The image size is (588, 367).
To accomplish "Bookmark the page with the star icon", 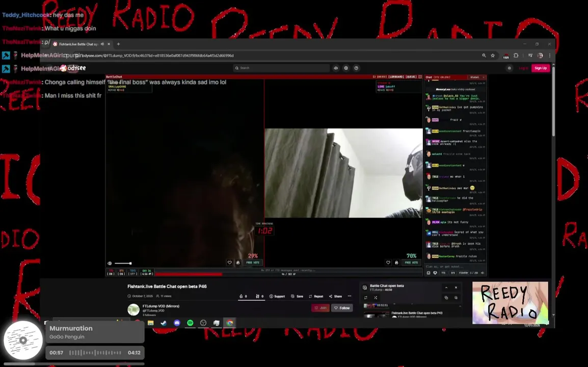I will 493,56.
